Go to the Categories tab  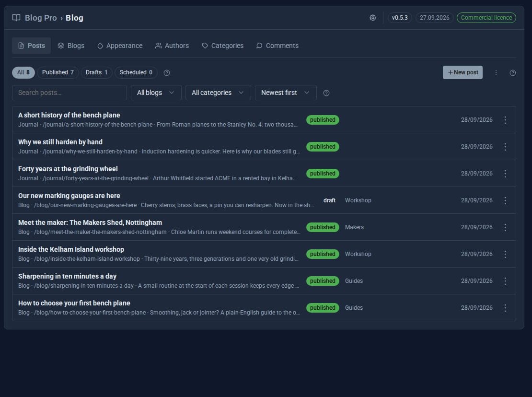[x=222, y=46]
